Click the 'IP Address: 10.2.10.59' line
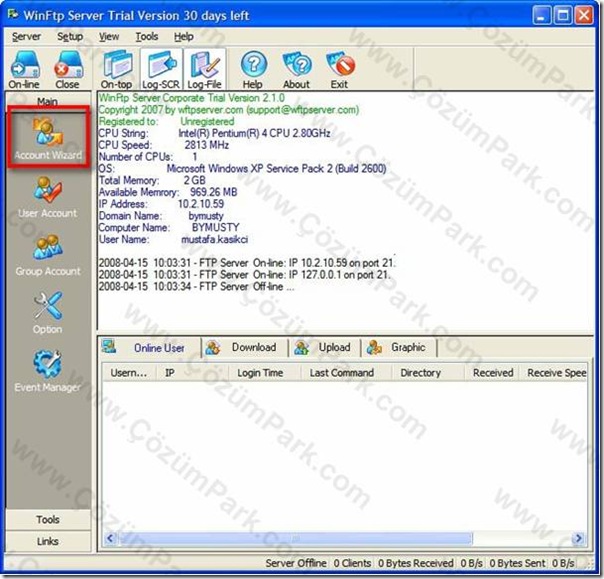 pos(161,204)
